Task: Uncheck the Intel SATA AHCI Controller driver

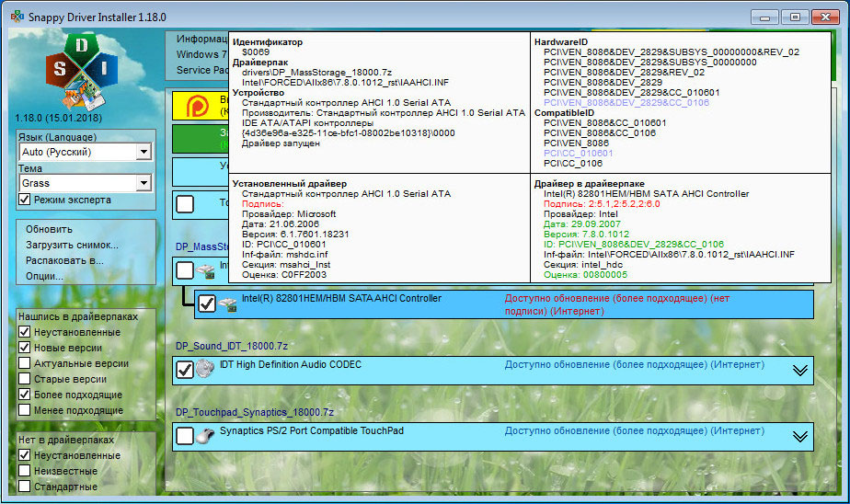Action: tap(207, 304)
